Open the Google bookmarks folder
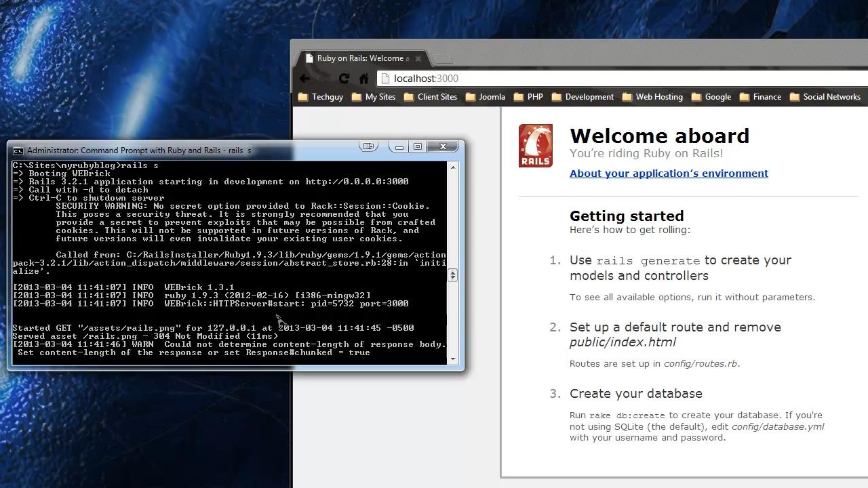This screenshot has height=488, width=868. [711, 97]
